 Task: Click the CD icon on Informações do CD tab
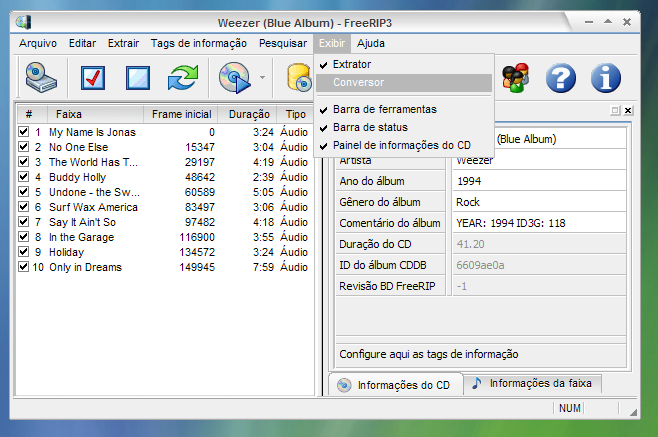click(344, 385)
